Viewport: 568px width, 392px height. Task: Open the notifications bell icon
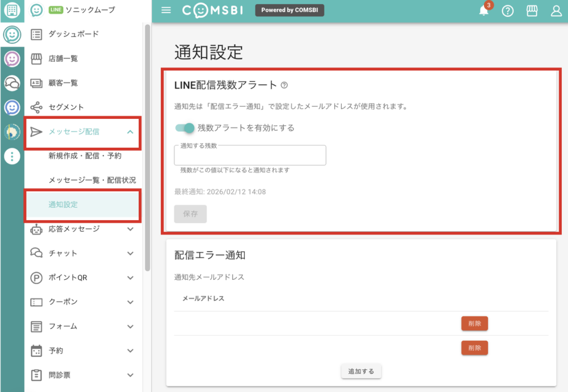(x=484, y=11)
